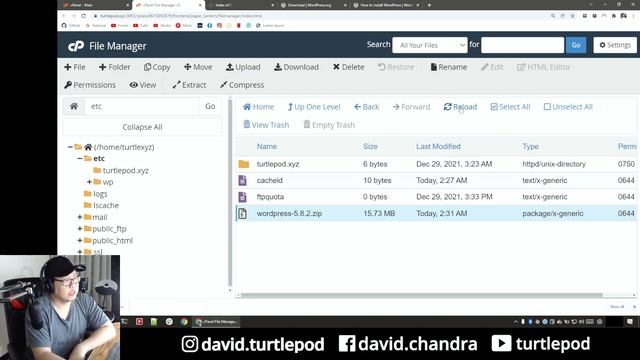This screenshot has width=640, height=360.
Task: Select the cacheid file row
Action: [x=436, y=180]
